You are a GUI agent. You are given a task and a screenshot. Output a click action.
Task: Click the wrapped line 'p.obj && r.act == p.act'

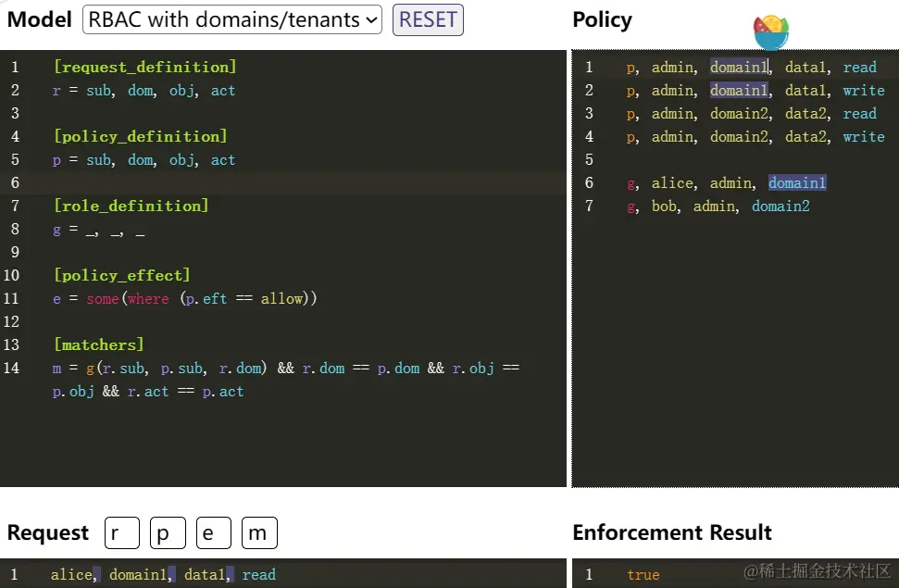(148, 392)
